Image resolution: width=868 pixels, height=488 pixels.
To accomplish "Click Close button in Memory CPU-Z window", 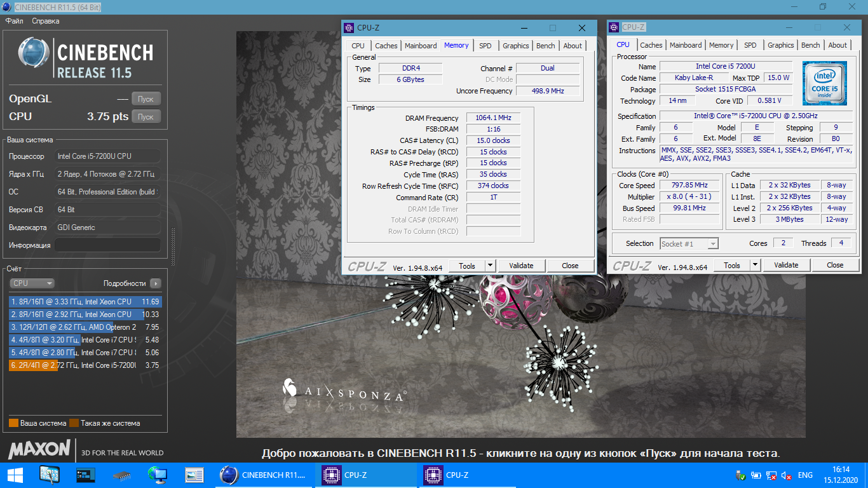I will [570, 266].
